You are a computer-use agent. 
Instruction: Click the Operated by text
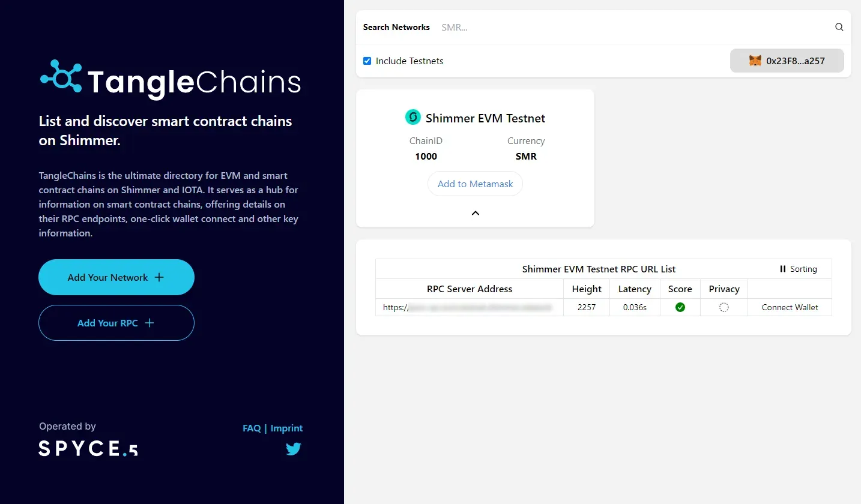(67, 426)
